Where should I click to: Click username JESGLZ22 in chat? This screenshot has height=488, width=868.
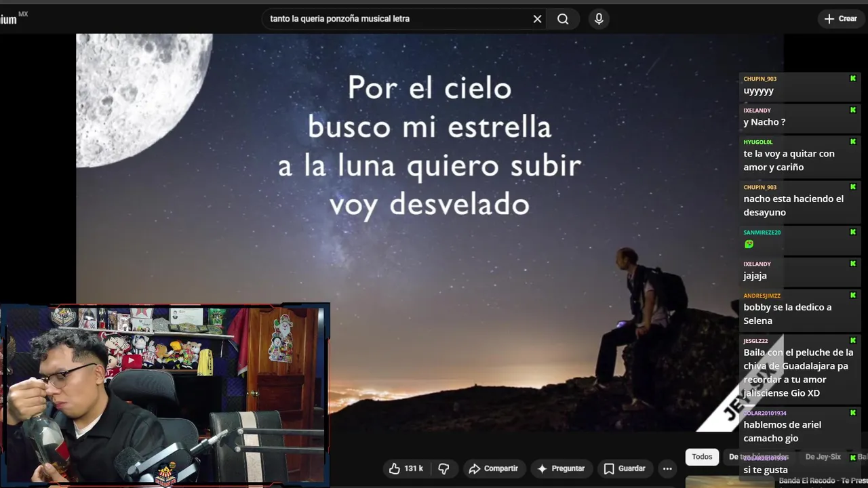pos(755,341)
